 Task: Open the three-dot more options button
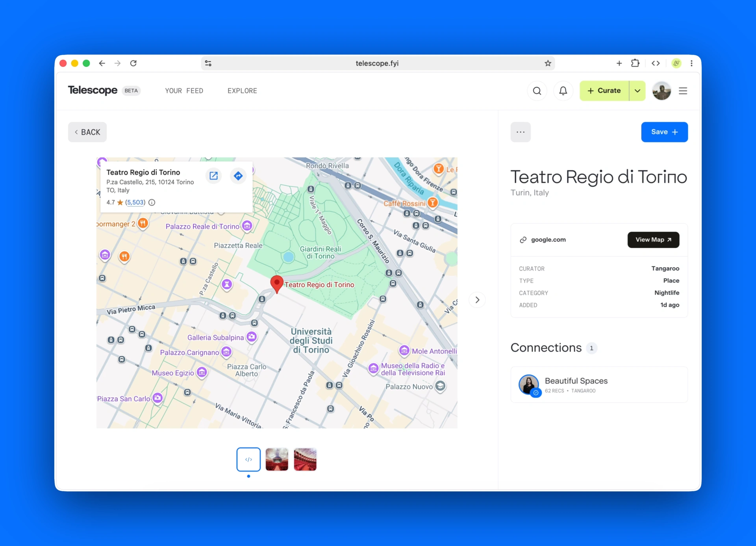click(x=521, y=132)
